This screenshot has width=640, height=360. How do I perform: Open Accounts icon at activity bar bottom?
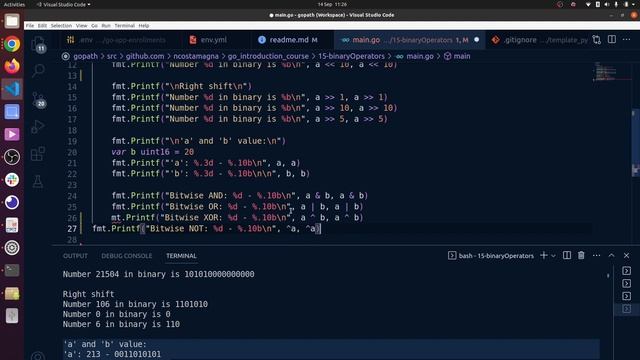pyautogui.click(x=38, y=356)
